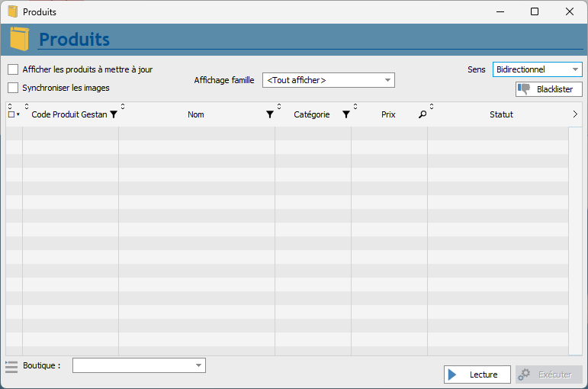Click the sort arrows above Nom column
Viewport: 588px width, 389px height.
(123, 107)
